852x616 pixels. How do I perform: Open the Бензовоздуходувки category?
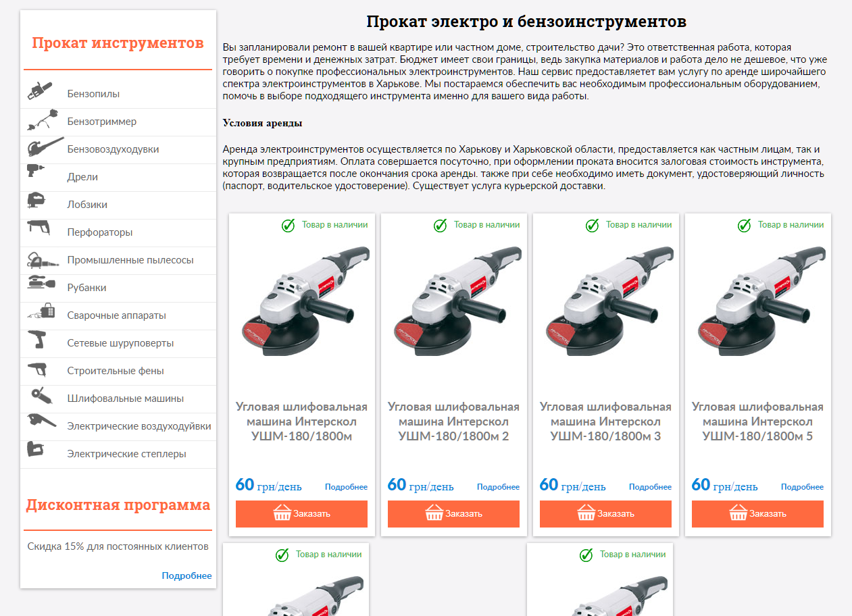tap(113, 149)
